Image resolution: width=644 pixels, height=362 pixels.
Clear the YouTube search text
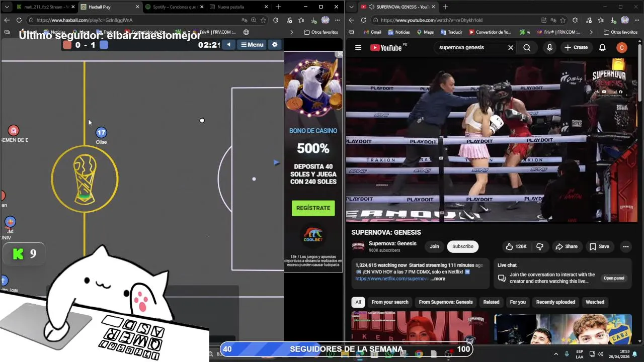pyautogui.click(x=511, y=48)
